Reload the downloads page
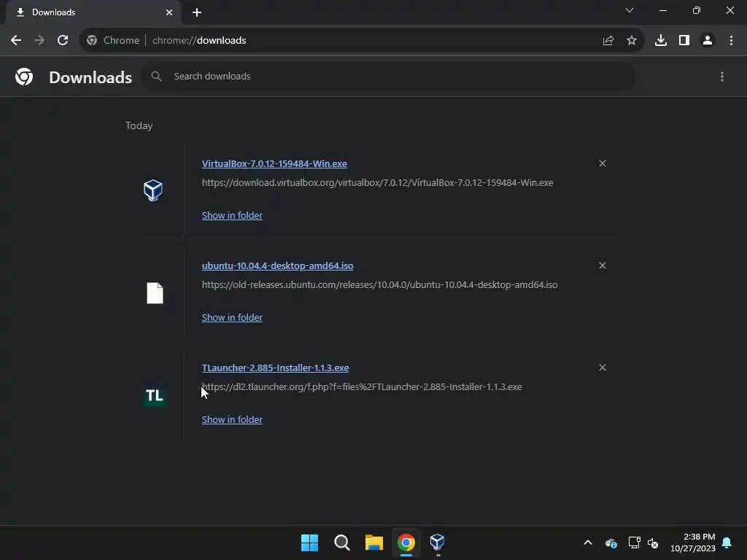The image size is (747, 560). pyautogui.click(x=63, y=41)
